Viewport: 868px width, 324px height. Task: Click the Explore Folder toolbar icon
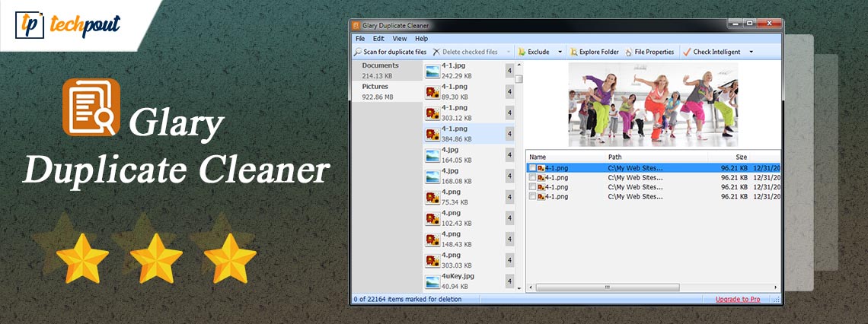pyautogui.click(x=574, y=52)
